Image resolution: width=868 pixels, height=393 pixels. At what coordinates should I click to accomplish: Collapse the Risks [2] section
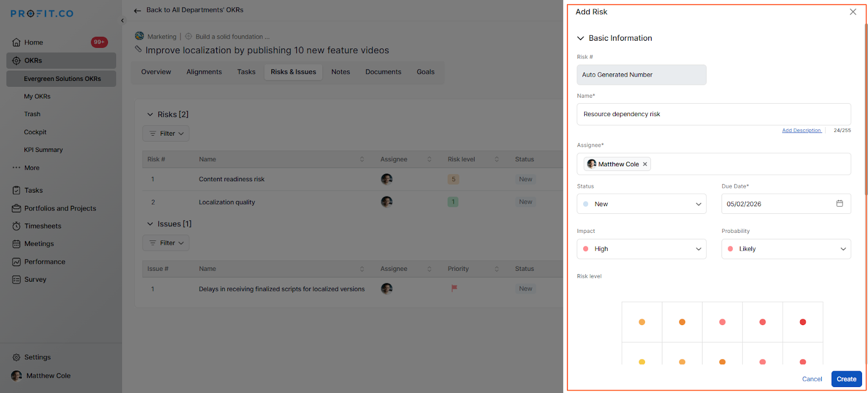(x=150, y=115)
